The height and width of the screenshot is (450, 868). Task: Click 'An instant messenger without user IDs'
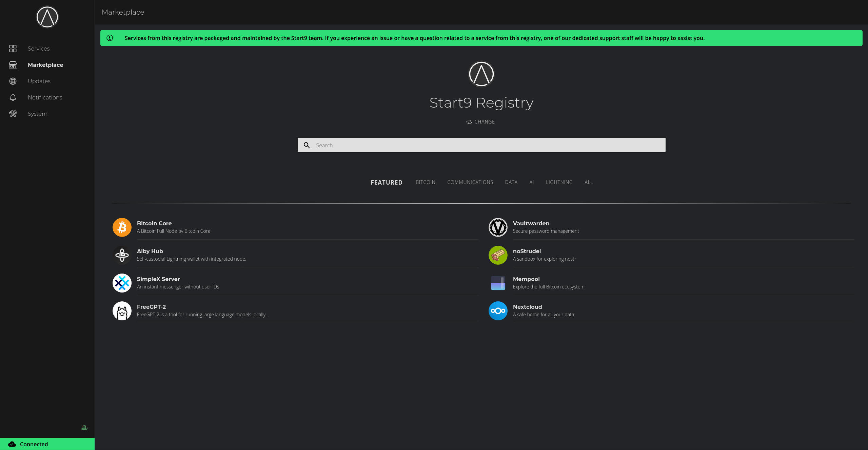click(178, 287)
